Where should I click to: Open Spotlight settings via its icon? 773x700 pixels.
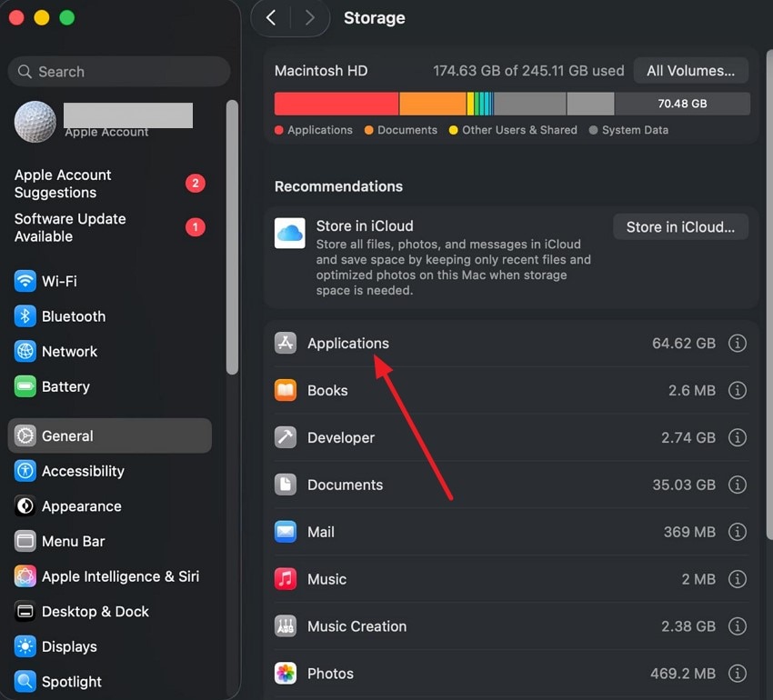pos(25,682)
